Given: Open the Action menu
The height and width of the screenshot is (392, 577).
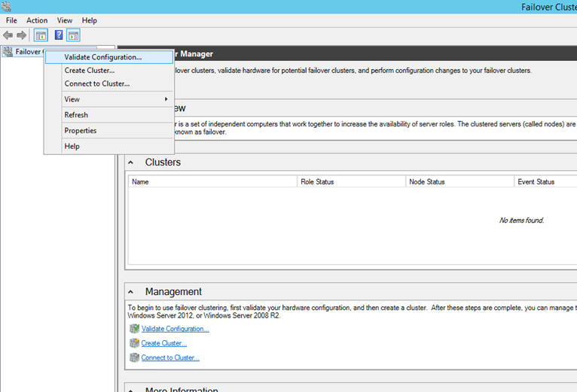Looking at the screenshot, I should click(37, 20).
